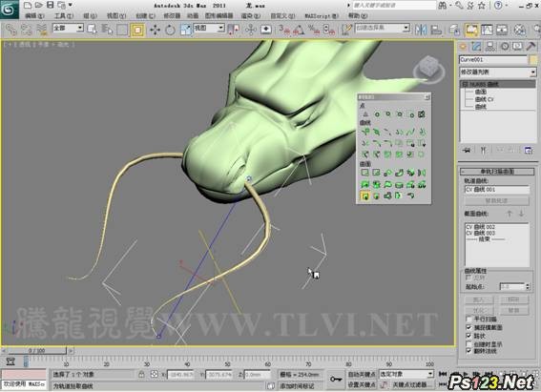Open the 全部 selection filter dropdown

click(68, 28)
